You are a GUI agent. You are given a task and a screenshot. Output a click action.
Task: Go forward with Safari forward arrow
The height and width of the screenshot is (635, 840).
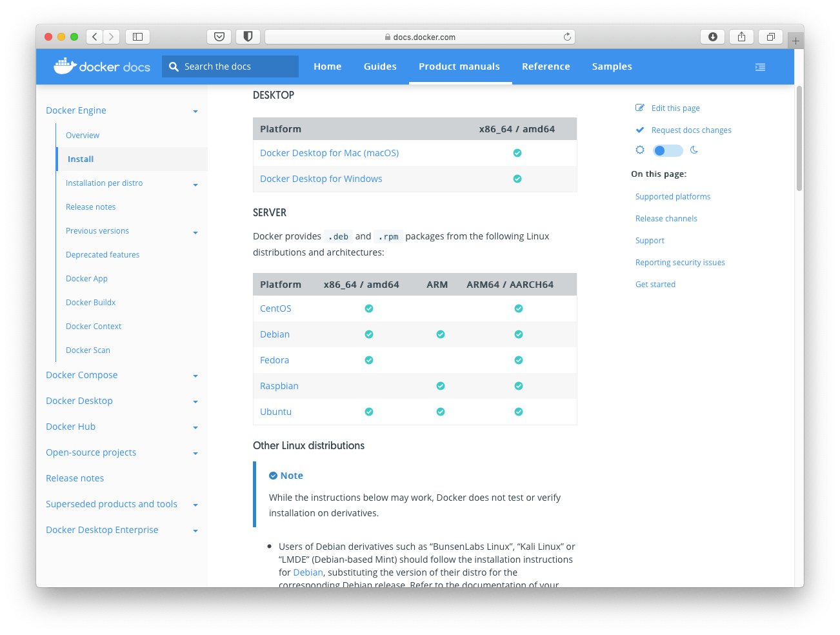tap(112, 37)
